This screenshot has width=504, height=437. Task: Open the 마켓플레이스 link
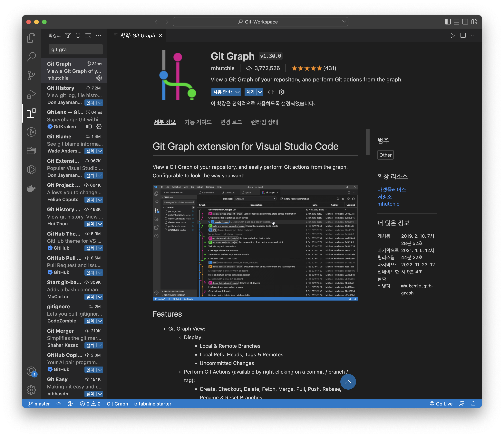(x=392, y=190)
